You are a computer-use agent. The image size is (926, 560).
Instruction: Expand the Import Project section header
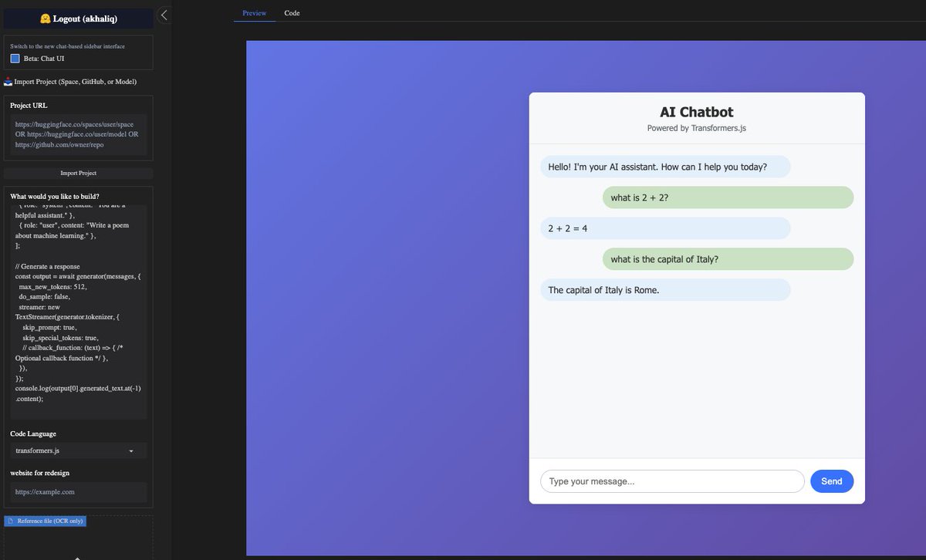70,82
